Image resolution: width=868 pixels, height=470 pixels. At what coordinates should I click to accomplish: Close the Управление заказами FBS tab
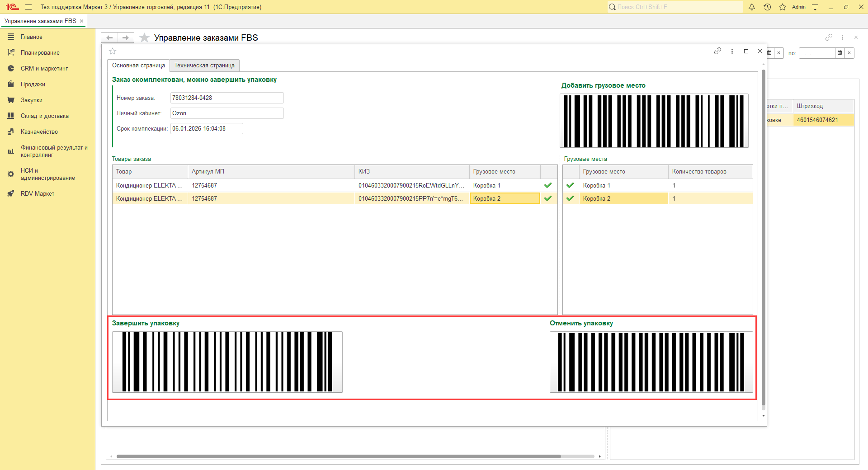click(81, 21)
